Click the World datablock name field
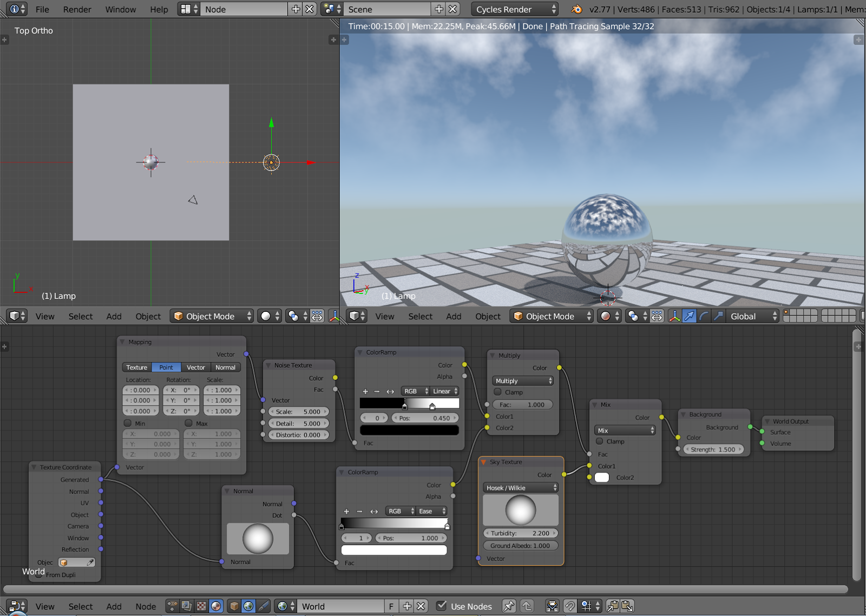 point(341,606)
